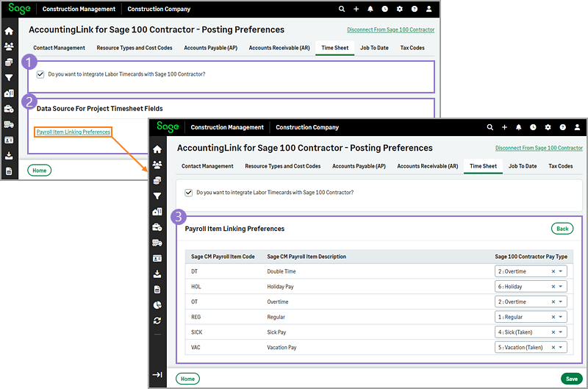Open search in the front window's top bar

[x=490, y=127]
